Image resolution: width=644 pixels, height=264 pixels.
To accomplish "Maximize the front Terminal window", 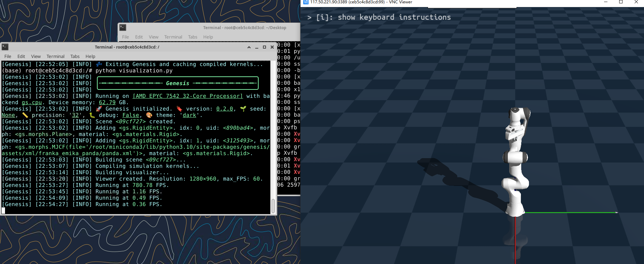I will point(264,47).
